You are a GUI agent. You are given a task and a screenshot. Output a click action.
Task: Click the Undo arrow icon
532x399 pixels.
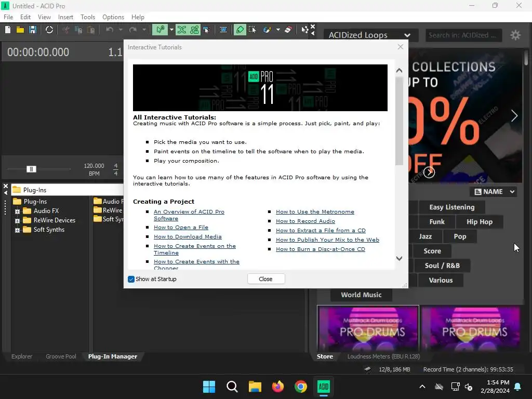[x=110, y=30]
